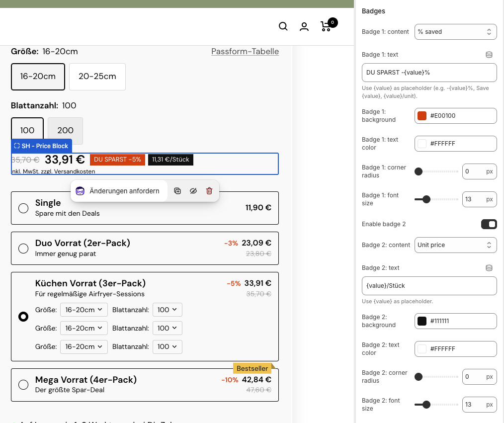The image size is (504, 423).
Task: Click Badge 2 text color swatch
Action: (x=421, y=349)
